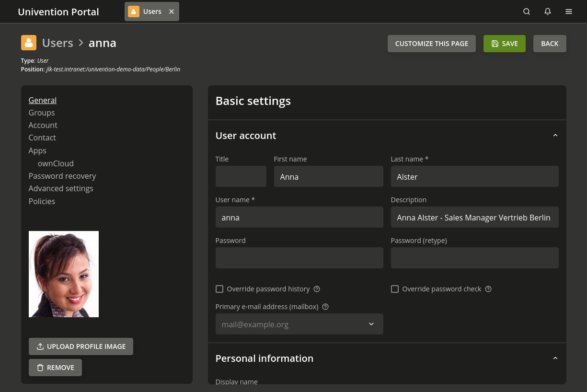
Task: Close the Users tab
Action: (x=172, y=12)
